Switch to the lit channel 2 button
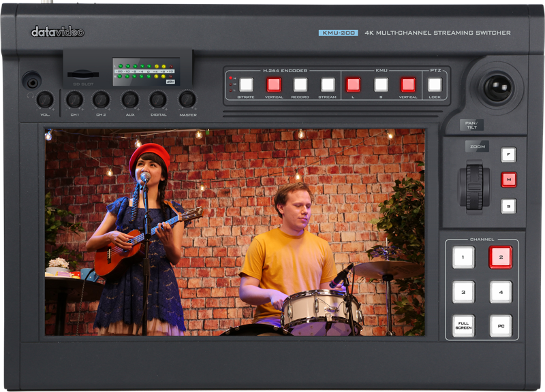 tap(501, 257)
